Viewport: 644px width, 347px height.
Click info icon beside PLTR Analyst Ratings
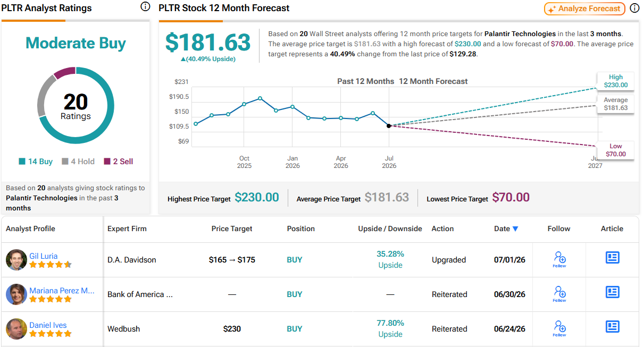(x=145, y=7)
